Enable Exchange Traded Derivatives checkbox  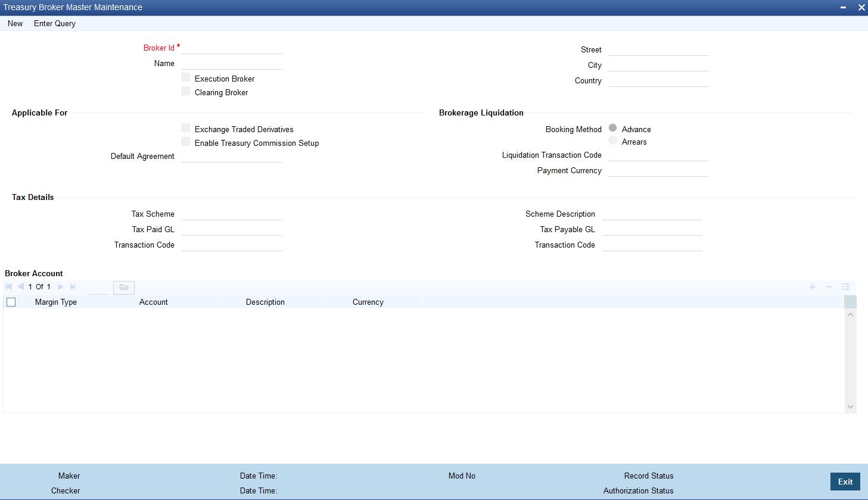(x=186, y=128)
